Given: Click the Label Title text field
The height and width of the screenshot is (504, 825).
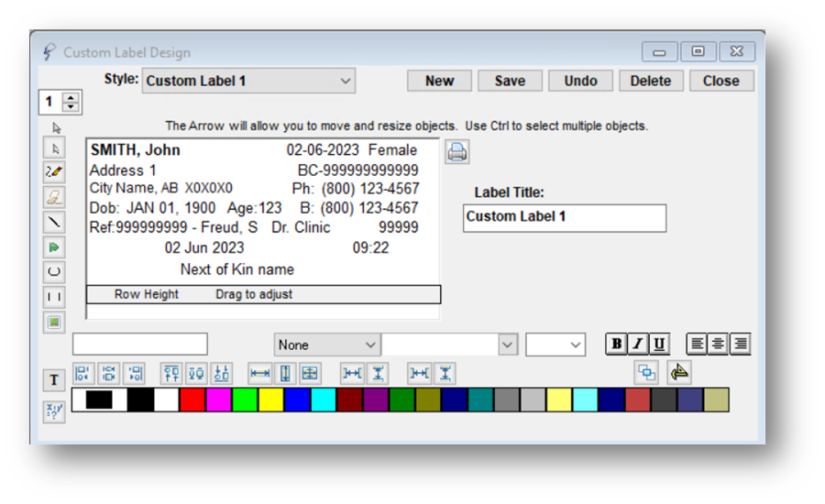Looking at the screenshot, I should (564, 217).
